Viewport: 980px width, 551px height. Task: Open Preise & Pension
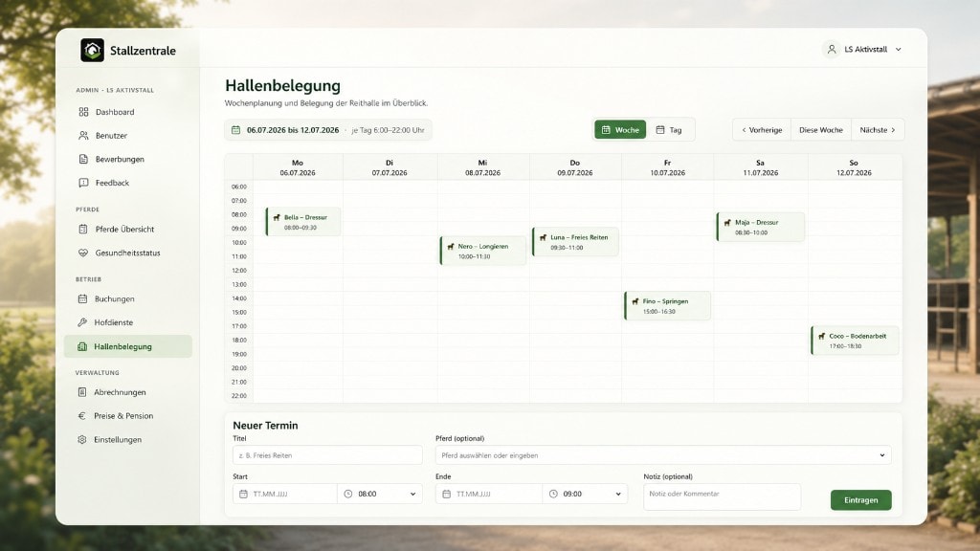(x=128, y=416)
